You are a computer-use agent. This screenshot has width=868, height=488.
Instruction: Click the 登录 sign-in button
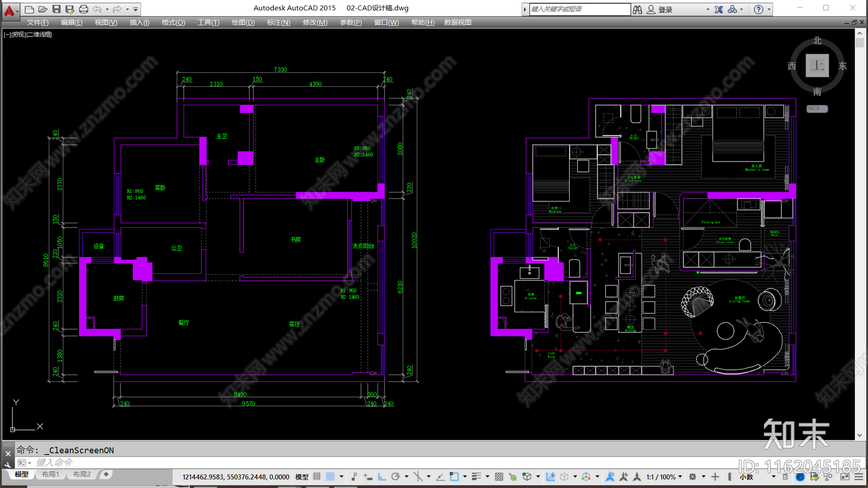660,9
